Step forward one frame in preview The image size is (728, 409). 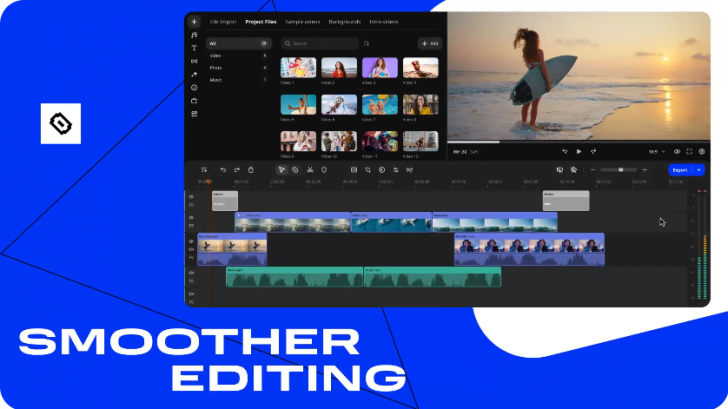point(593,151)
